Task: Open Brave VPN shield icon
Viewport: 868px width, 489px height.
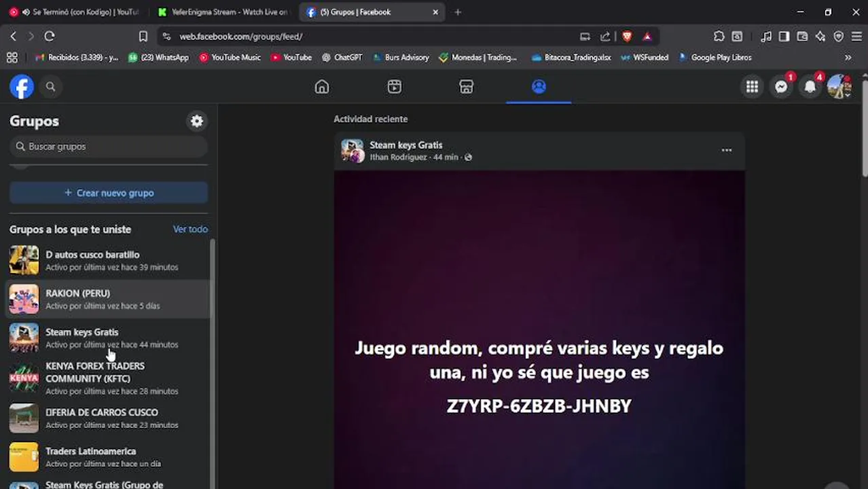Action: [839, 37]
